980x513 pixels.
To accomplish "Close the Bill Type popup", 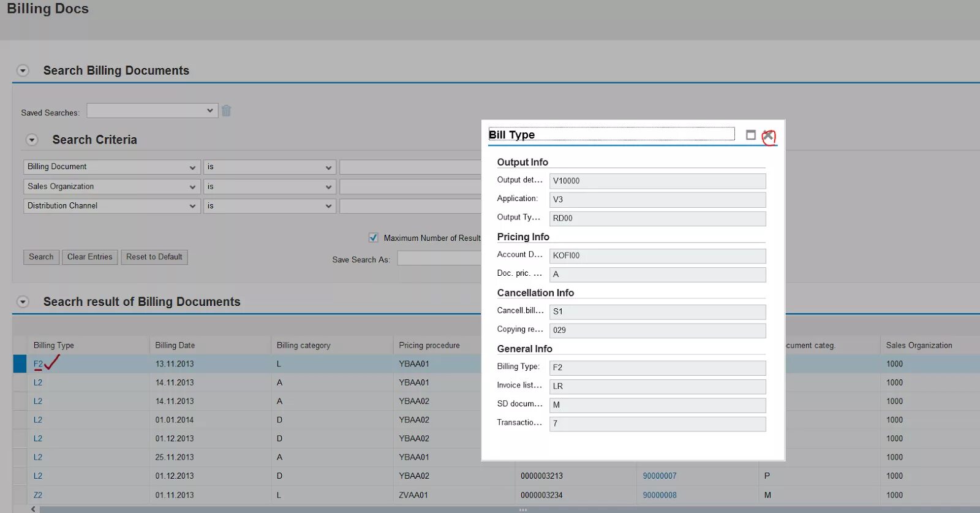I will click(x=768, y=135).
